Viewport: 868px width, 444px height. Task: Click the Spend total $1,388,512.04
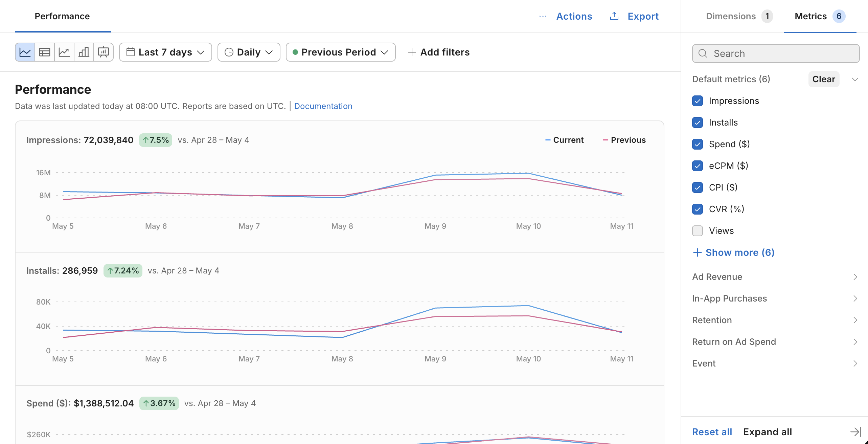pos(104,403)
